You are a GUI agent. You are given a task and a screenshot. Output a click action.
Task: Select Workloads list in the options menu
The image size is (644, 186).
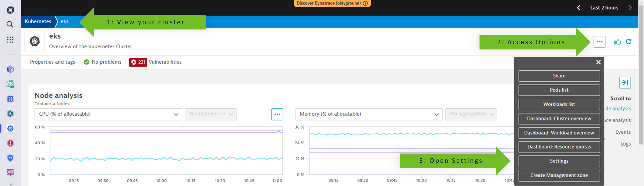[x=559, y=104]
